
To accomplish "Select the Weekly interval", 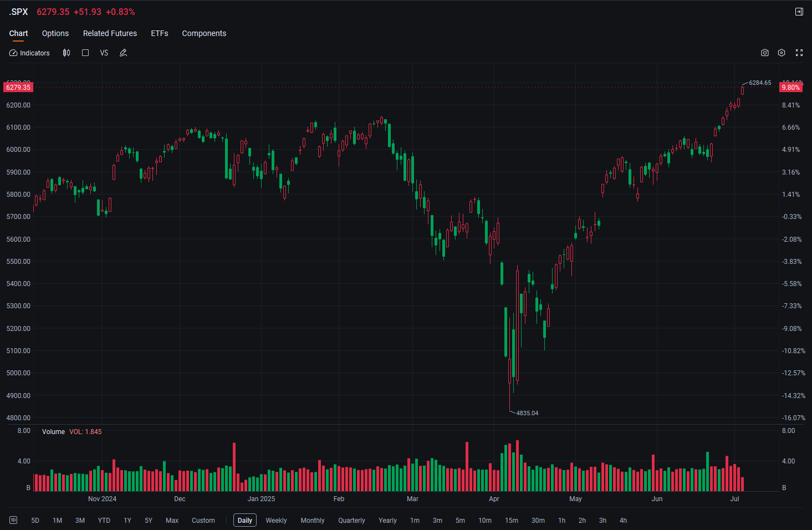I will [x=276, y=521].
